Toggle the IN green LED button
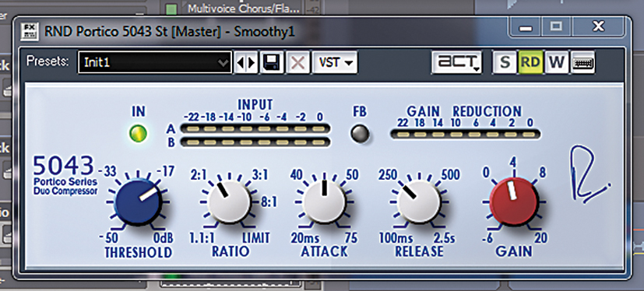Viewport: 644px width, 291px height. [138, 134]
